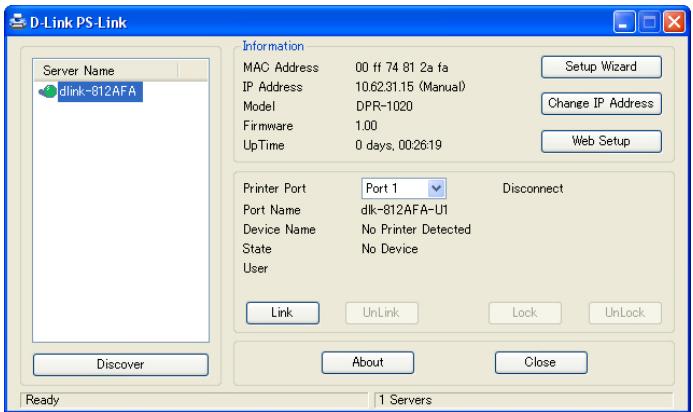Click 'No Printer Detected' device name text

416,229
